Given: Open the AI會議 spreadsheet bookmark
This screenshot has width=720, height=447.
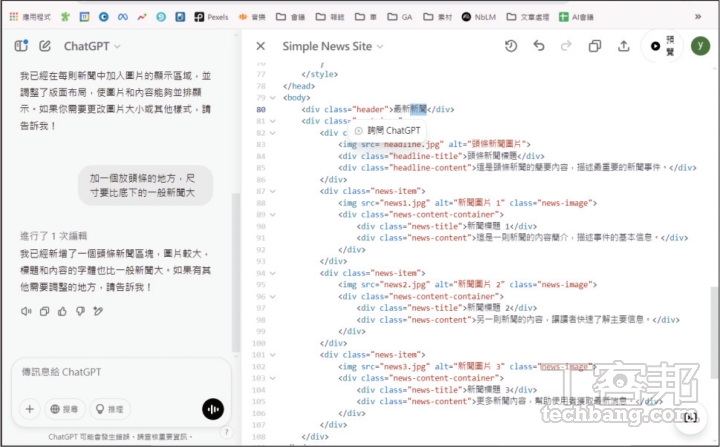Looking at the screenshot, I should click(576, 17).
